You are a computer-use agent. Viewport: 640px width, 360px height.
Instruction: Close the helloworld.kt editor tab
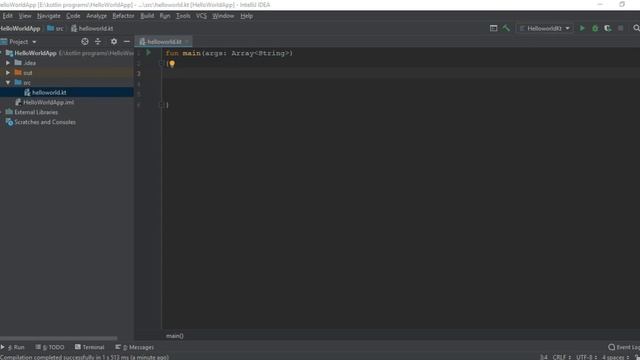187,42
